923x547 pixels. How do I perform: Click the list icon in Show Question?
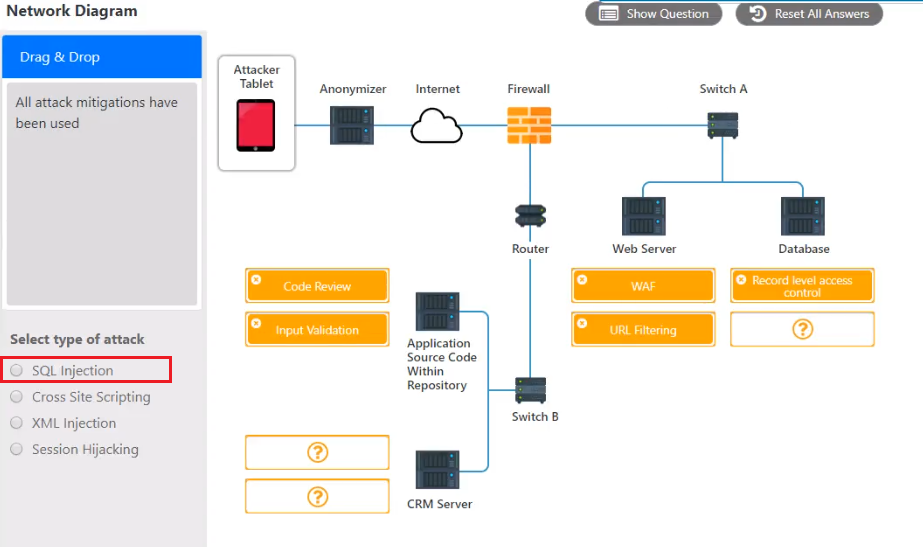(x=609, y=14)
